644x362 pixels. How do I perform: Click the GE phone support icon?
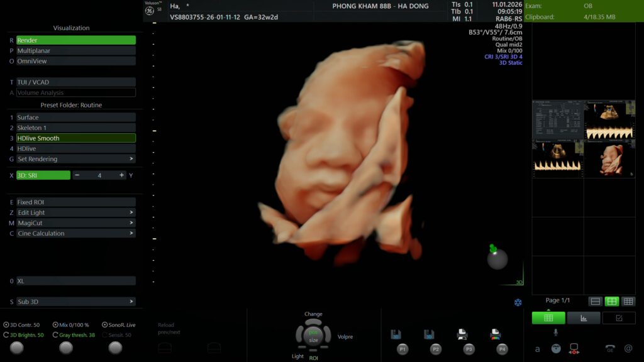point(609,348)
